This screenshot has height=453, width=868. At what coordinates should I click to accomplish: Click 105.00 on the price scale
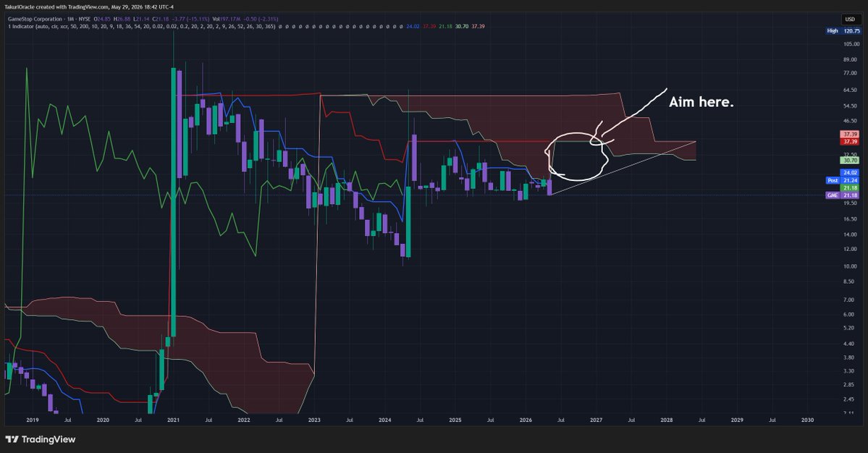[851, 44]
